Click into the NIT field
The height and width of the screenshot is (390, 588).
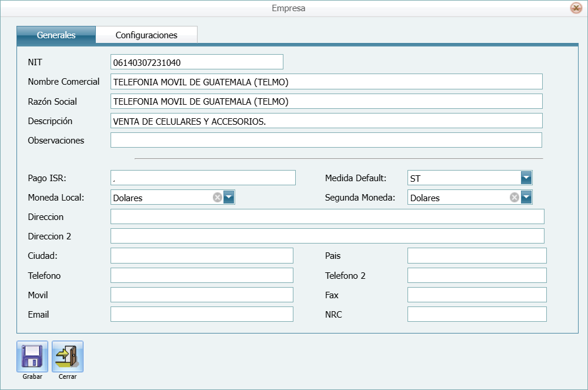point(196,62)
